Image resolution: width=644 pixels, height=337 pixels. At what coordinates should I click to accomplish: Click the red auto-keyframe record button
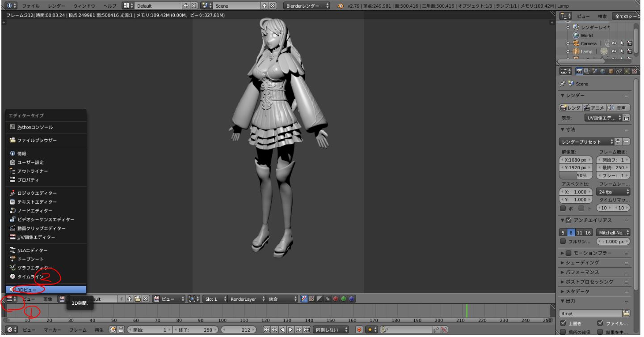(x=359, y=330)
